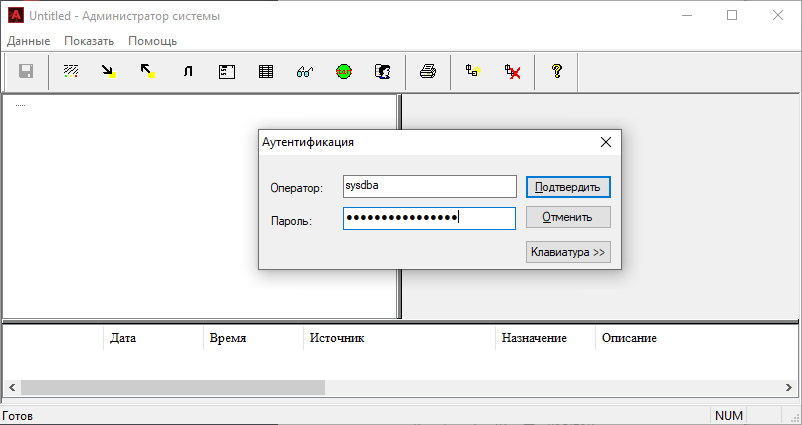Image resolution: width=802 pixels, height=425 pixels.
Task: Click the Оператор input field
Action: pos(428,187)
